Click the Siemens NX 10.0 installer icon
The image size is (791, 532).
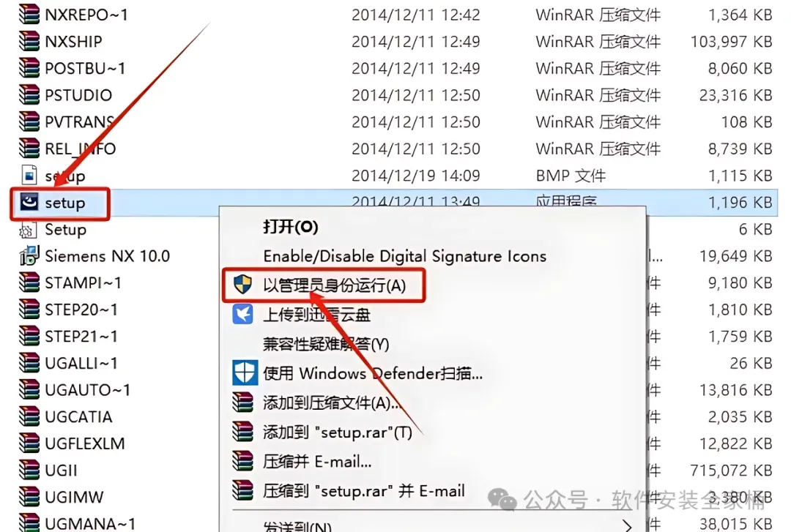(x=29, y=255)
